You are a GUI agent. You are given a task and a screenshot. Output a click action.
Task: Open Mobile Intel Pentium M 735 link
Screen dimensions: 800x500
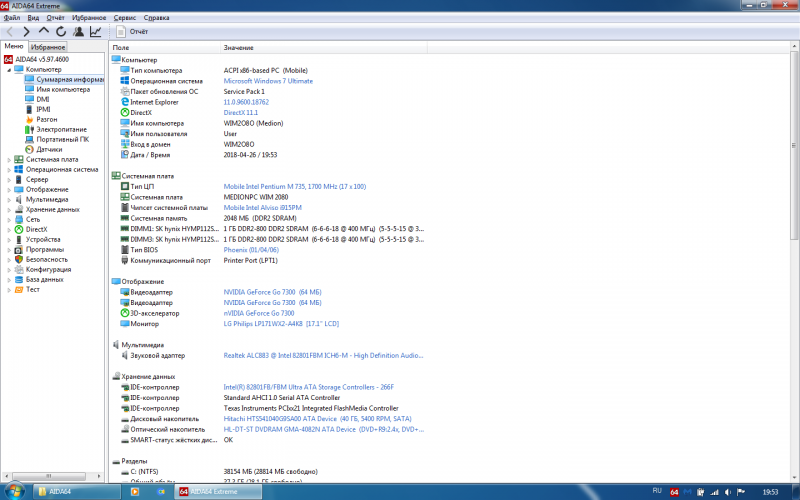click(x=294, y=186)
